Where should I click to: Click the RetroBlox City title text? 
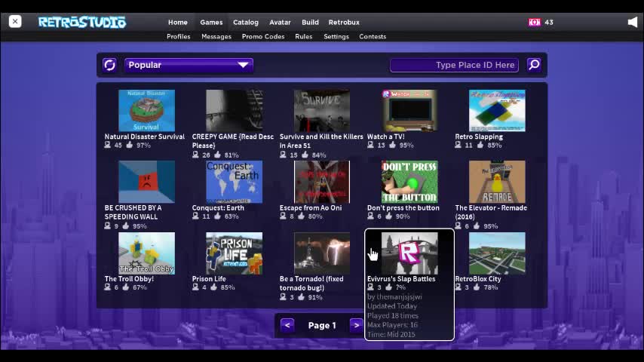478,278
